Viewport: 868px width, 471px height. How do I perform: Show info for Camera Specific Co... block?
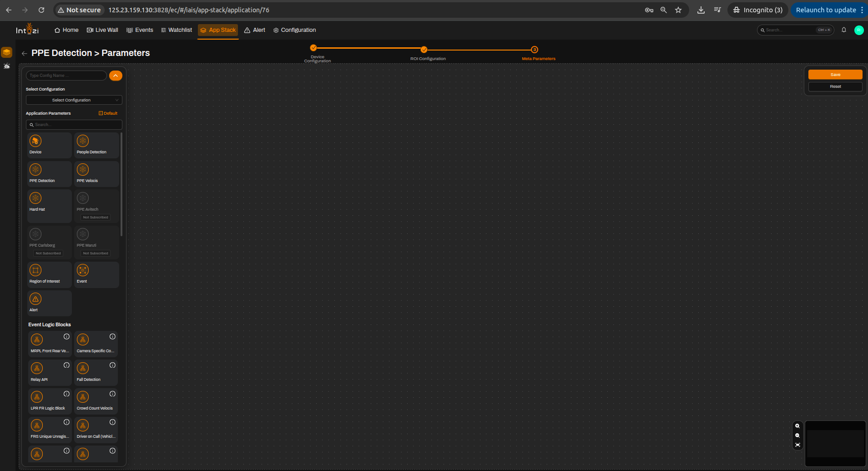tap(112, 337)
